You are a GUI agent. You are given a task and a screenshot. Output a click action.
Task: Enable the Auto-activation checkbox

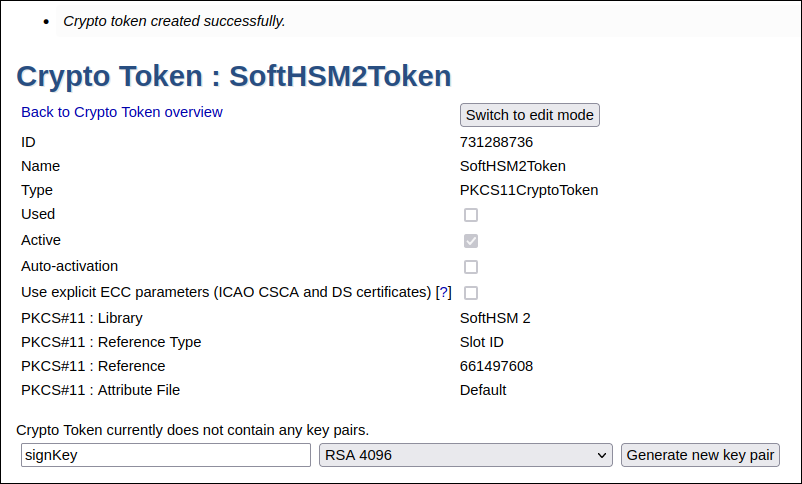coord(471,267)
